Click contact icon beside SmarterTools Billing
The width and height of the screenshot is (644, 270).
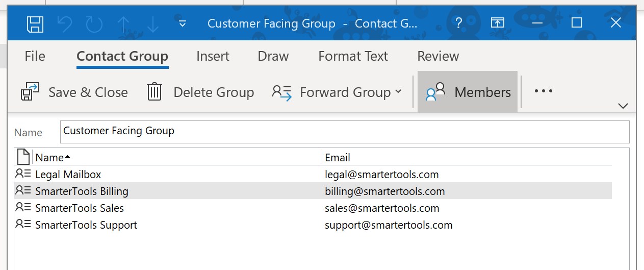[23, 190]
